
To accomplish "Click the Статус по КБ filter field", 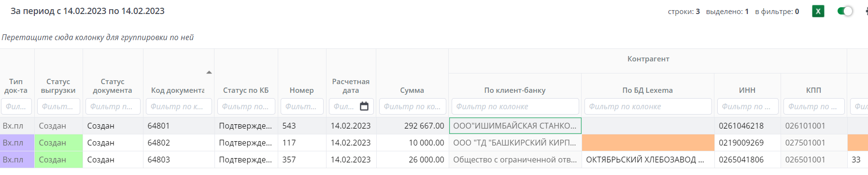I will point(246,106).
